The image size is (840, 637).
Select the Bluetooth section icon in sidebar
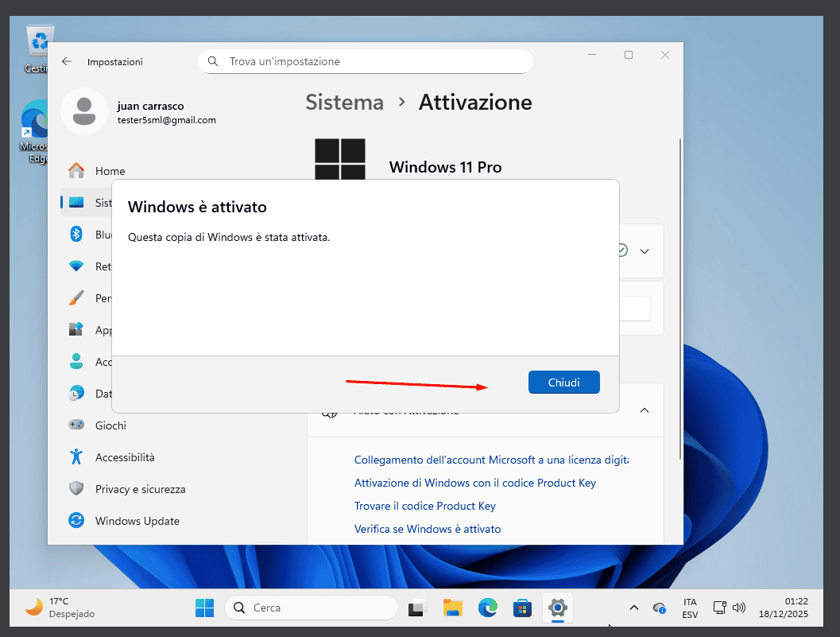point(76,235)
